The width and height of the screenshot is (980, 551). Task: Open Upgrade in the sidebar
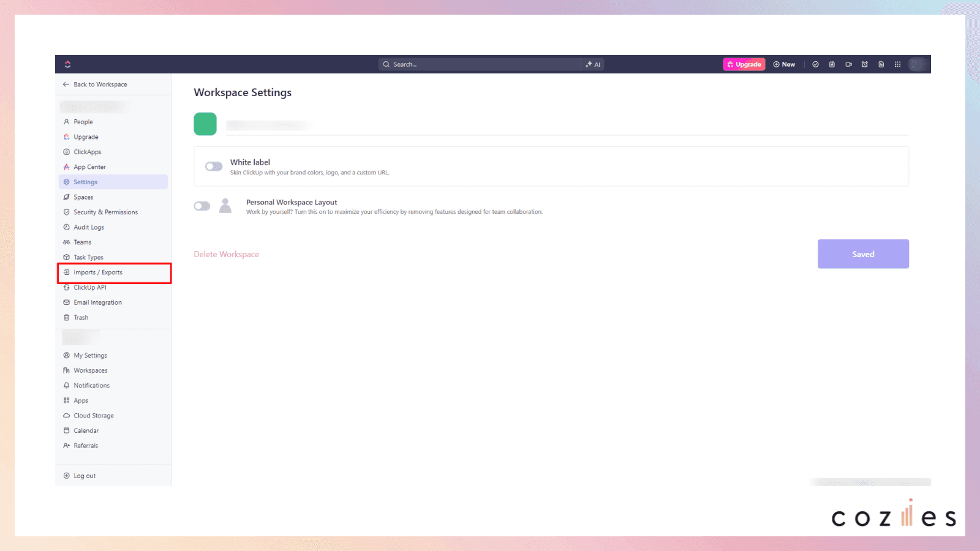[113, 137]
